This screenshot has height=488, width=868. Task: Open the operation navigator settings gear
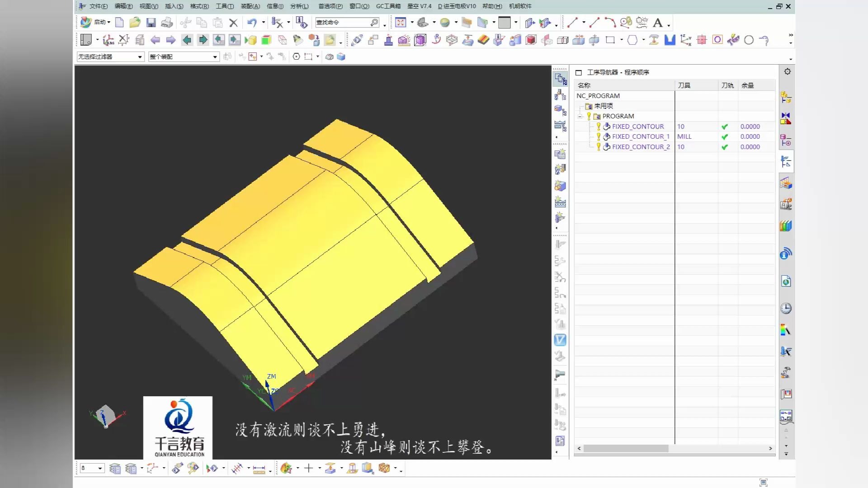[x=787, y=71]
